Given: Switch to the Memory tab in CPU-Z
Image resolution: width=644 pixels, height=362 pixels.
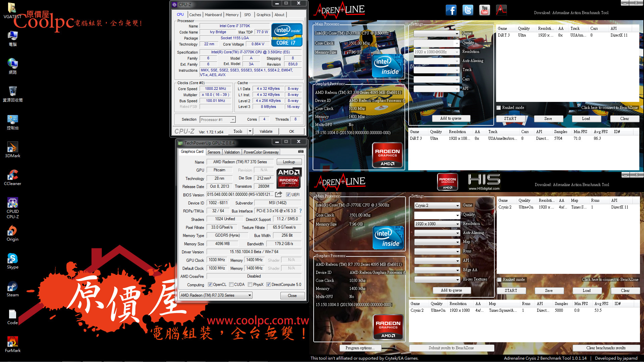Looking at the screenshot, I should coord(232,15).
